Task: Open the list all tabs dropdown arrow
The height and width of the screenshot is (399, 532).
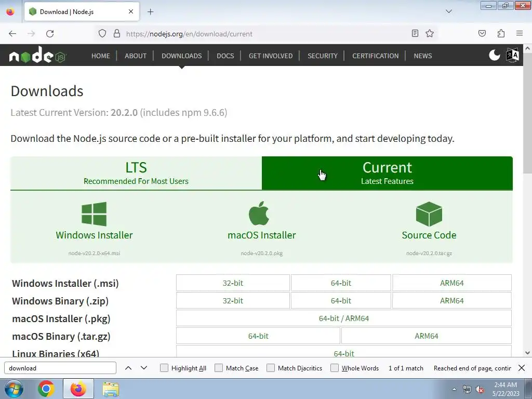Action: click(448, 11)
